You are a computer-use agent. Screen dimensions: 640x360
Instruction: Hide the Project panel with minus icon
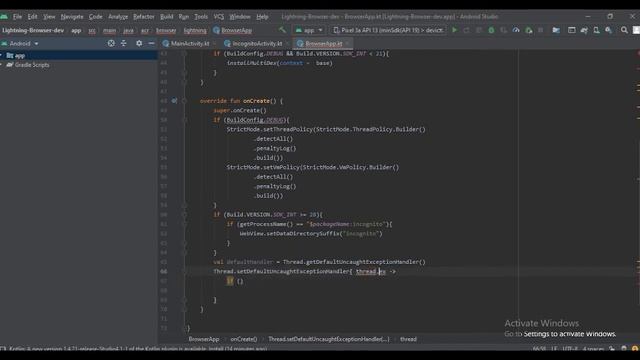click(x=151, y=43)
